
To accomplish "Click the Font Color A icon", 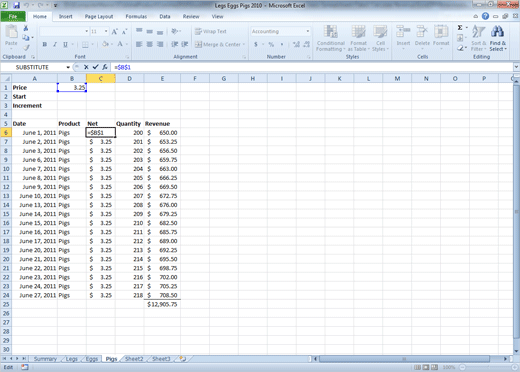I will [x=120, y=44].
